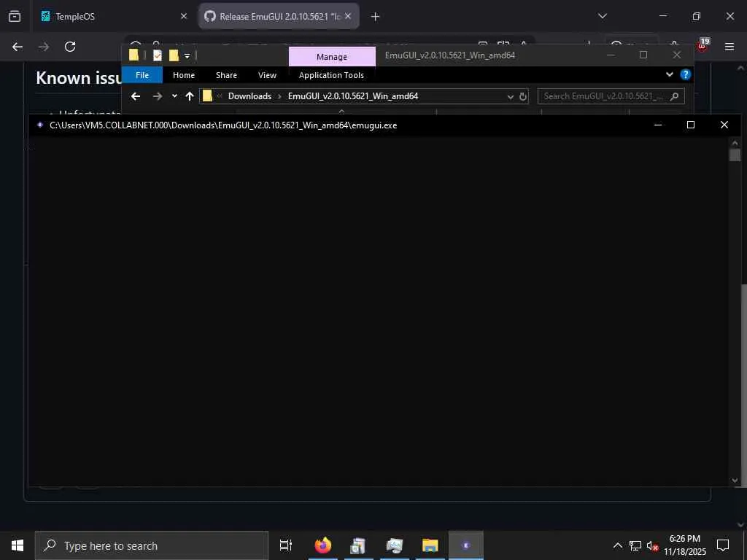Switch to the Home ribbon tab

pos(183,75)
